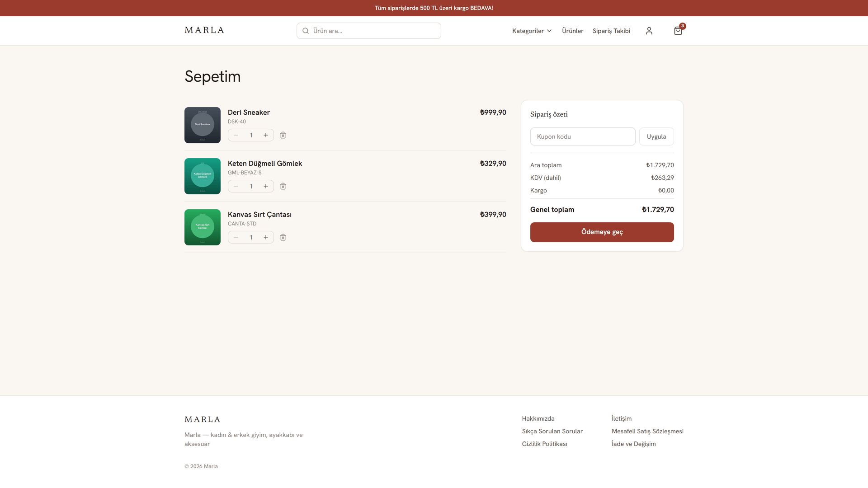Click the ₺329,90 price

(493, 164)
